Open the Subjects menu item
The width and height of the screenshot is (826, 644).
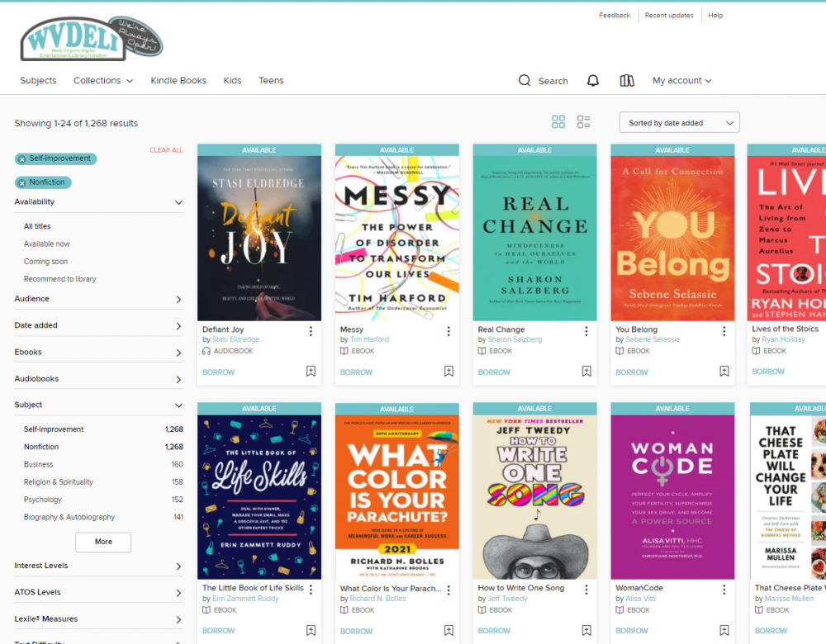point(38,81)
